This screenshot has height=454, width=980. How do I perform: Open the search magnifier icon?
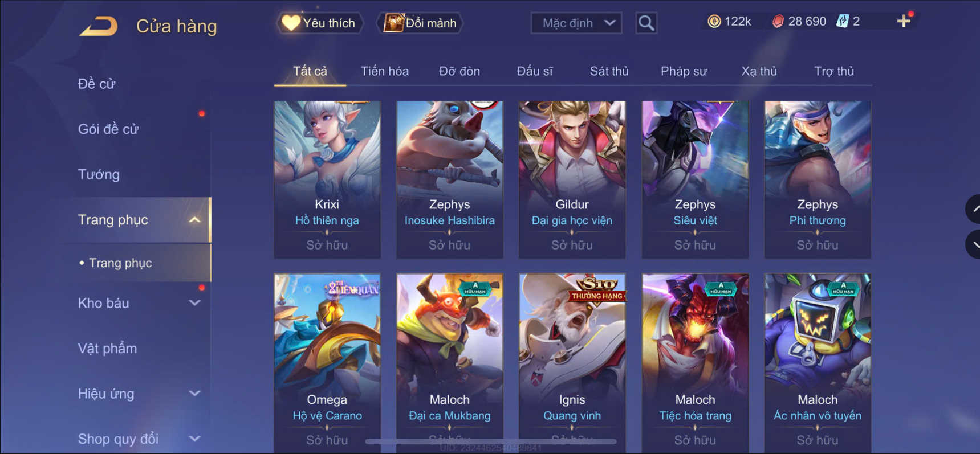click(x=646, y=23)
